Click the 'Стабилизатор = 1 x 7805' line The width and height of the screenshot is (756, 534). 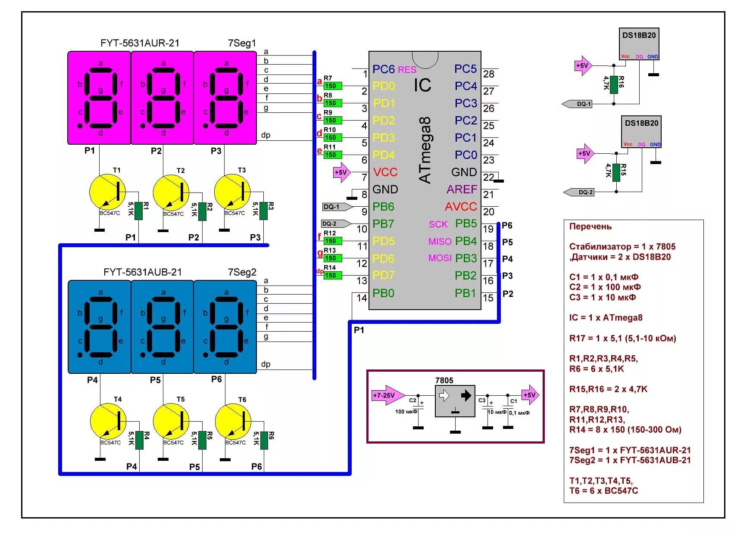coord(622,247)
